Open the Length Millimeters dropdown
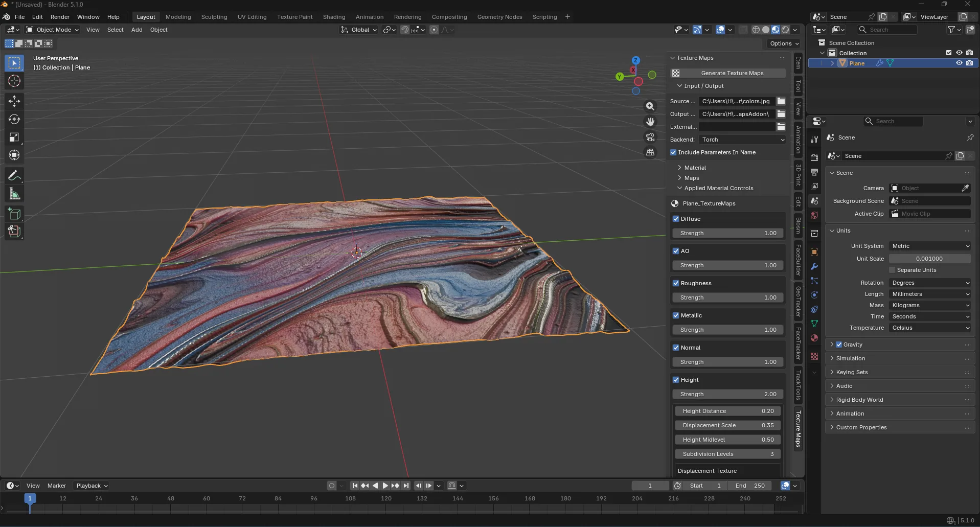 930,294
